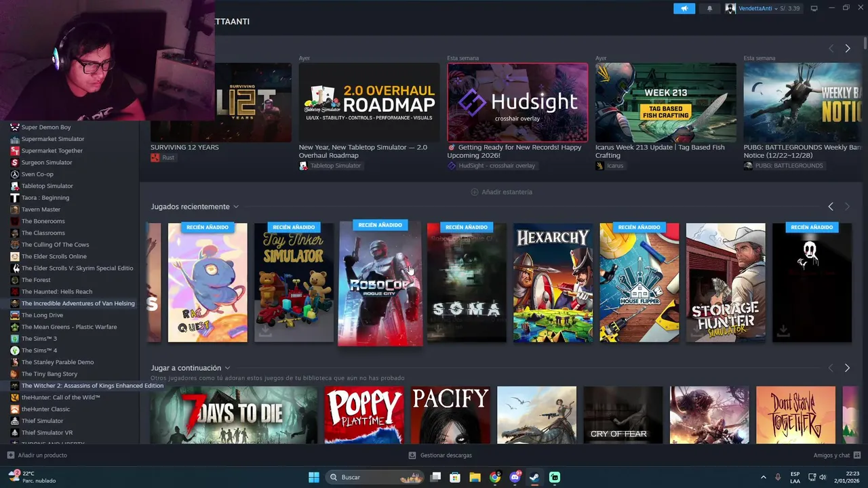Open the Hudsight crosshair overlay news card
Image resolution: width=868 pixels, height=488 pixels.
(517, 102)
